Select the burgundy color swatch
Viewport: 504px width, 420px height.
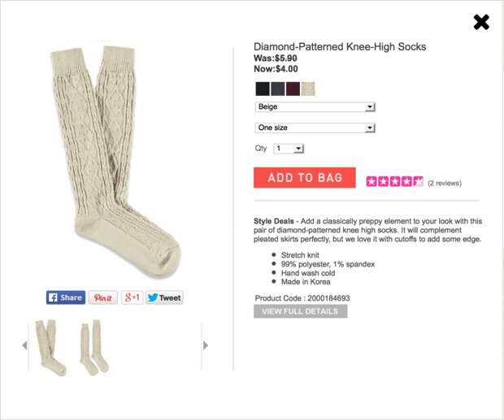(293, 89)
